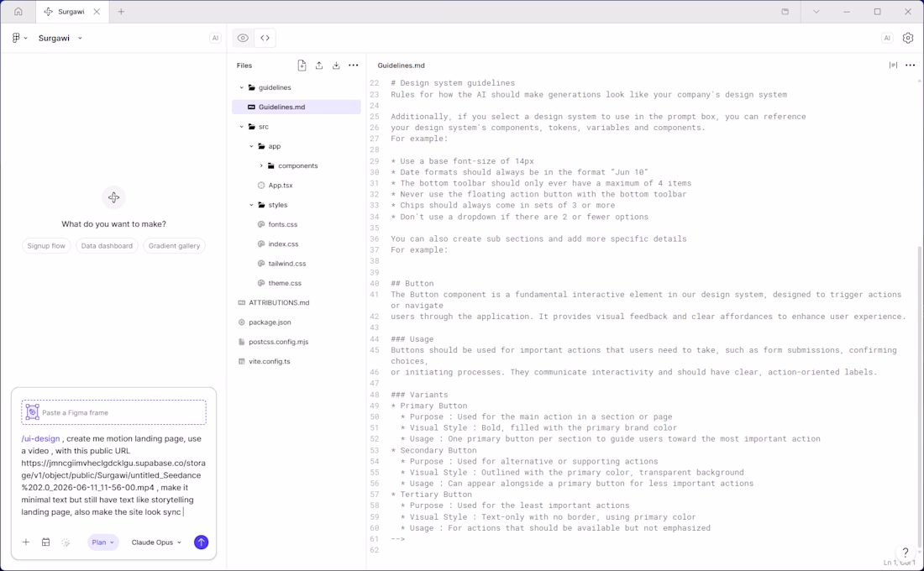Screen dimensions: 924x571
Task: Click the AI badge in left panel header
Action: [215, 38]
